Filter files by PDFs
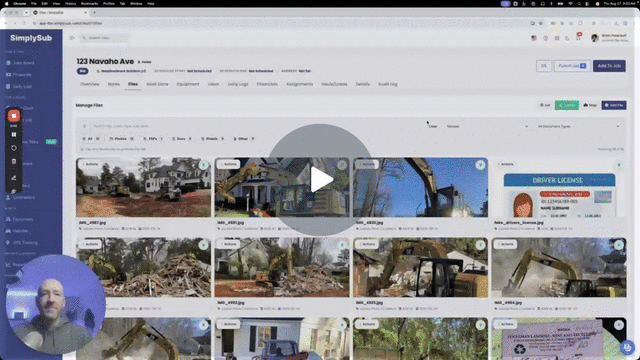Viewport: 640px width, 360px height. (153, 139)
